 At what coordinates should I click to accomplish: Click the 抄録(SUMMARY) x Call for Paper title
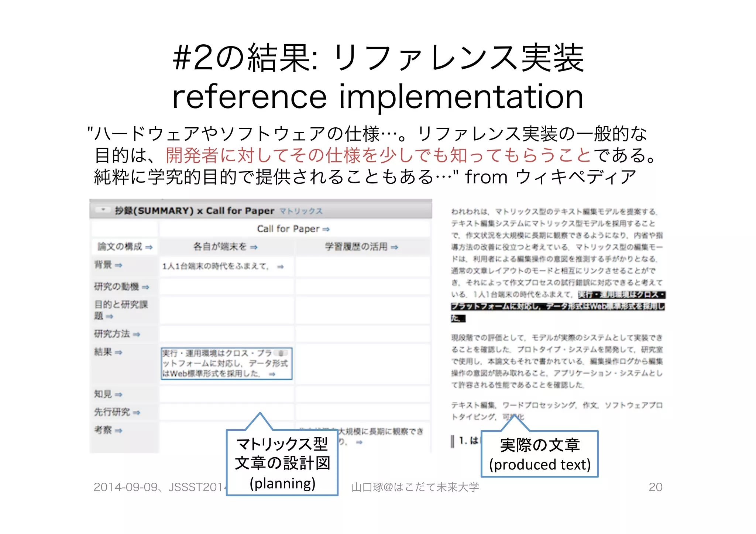(195, 211)
